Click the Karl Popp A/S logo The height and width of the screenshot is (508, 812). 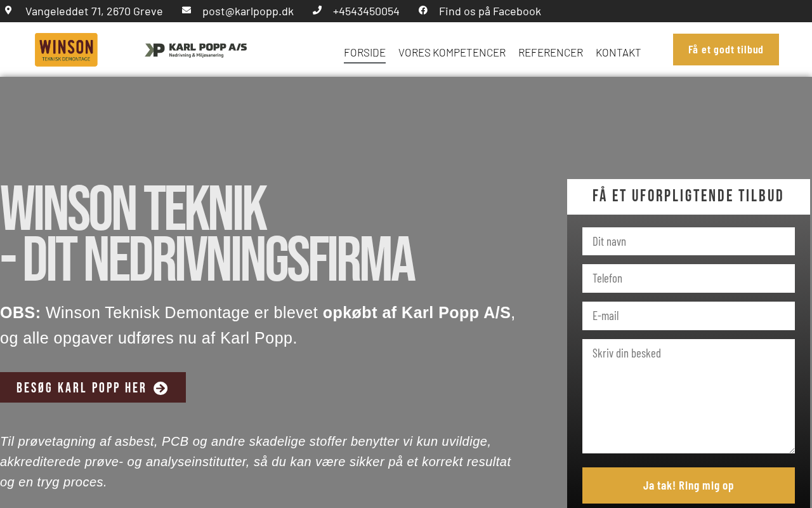coord(196,50)
